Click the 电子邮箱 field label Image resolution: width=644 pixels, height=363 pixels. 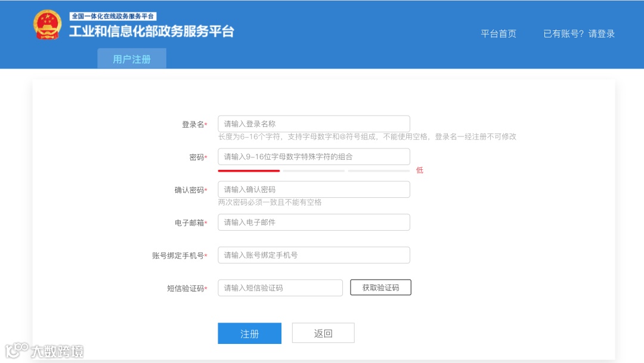point(191,222)
